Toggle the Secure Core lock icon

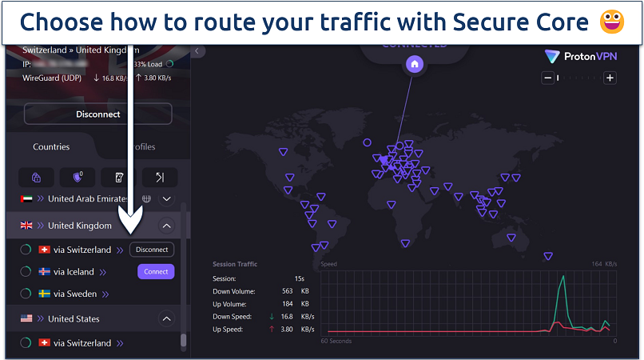36,178
